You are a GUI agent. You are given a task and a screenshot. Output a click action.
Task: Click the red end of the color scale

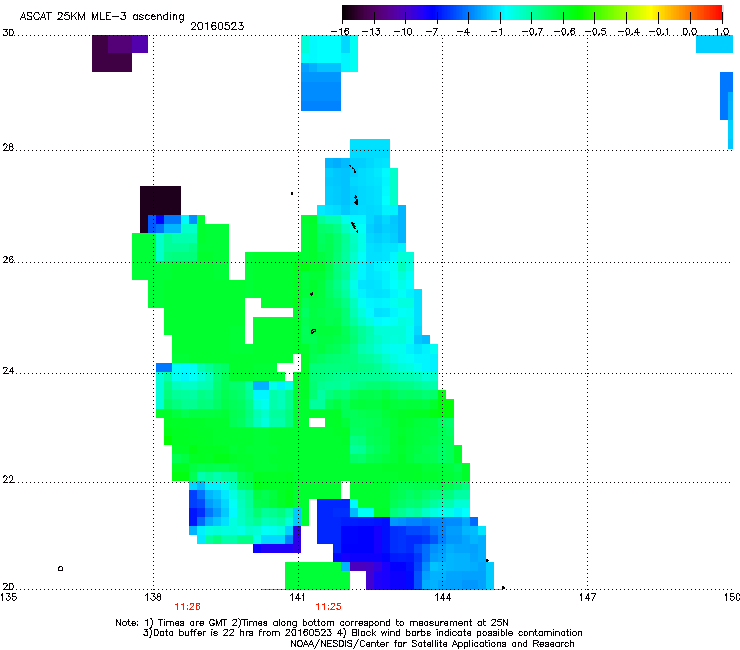click(x=716, y=12)
